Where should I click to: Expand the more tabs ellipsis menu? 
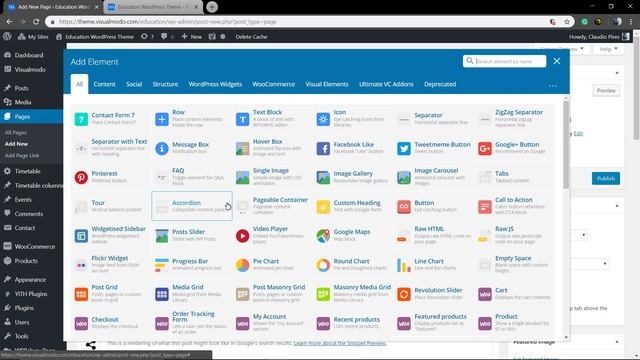tap(553, 85)
